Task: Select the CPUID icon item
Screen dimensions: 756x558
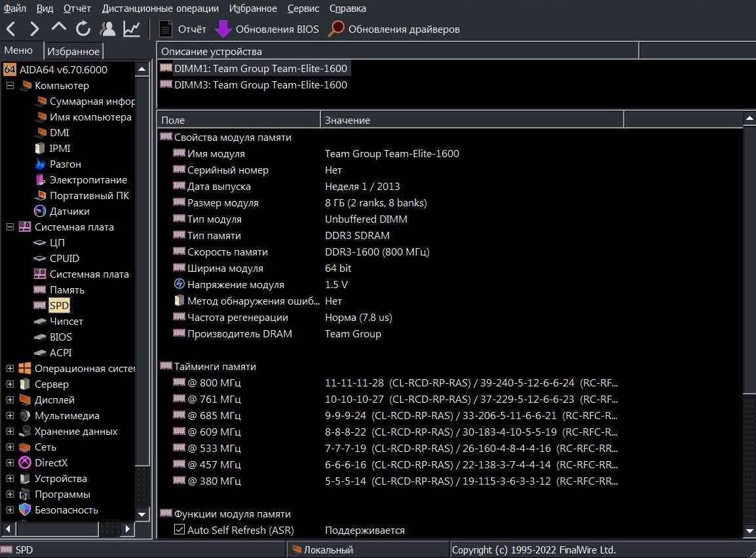Action: [40, 258]
